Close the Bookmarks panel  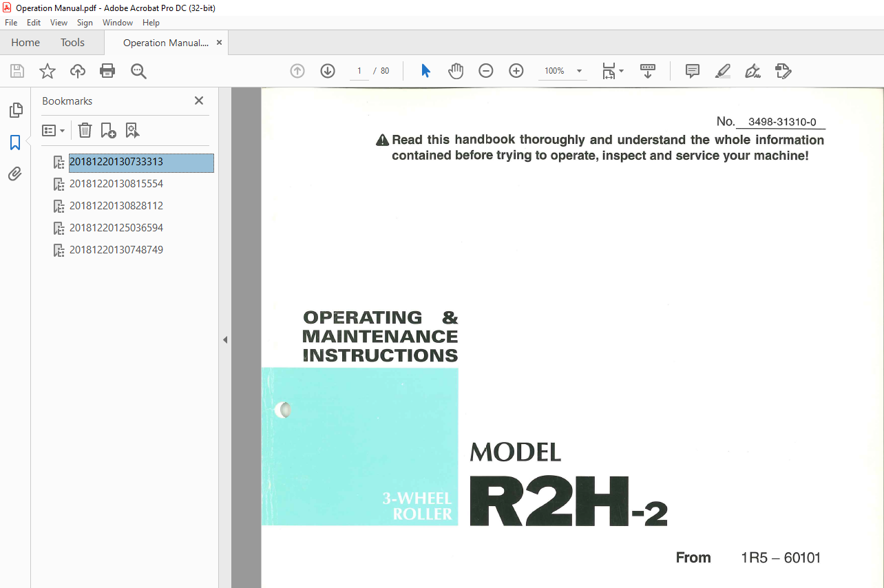[199, 101]
